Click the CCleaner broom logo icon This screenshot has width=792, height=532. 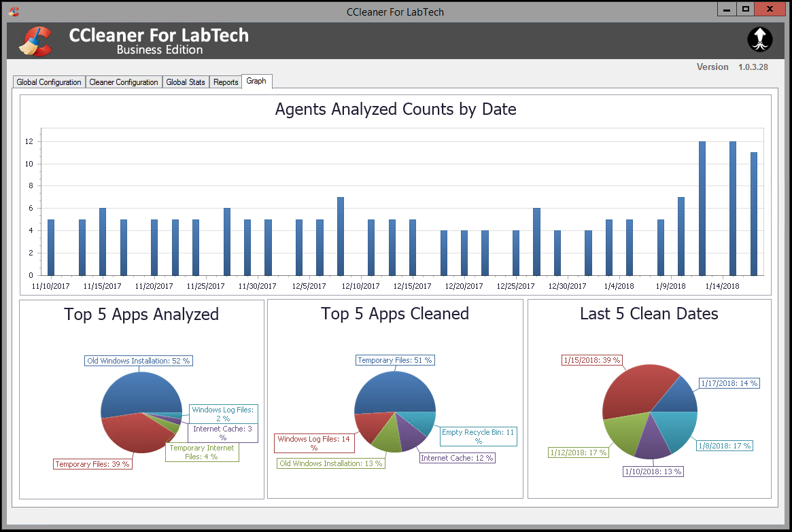[x=36, y=41]
